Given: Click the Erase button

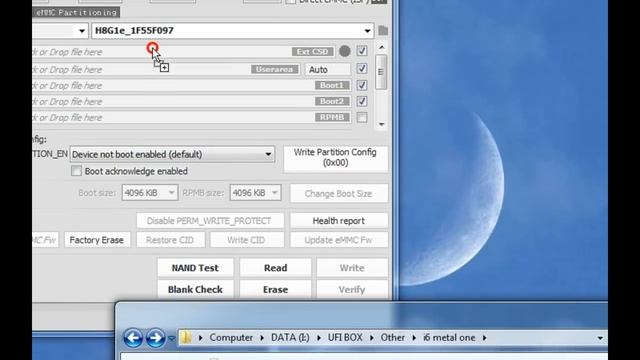Looking at the screenshot, I should point(276,289).
